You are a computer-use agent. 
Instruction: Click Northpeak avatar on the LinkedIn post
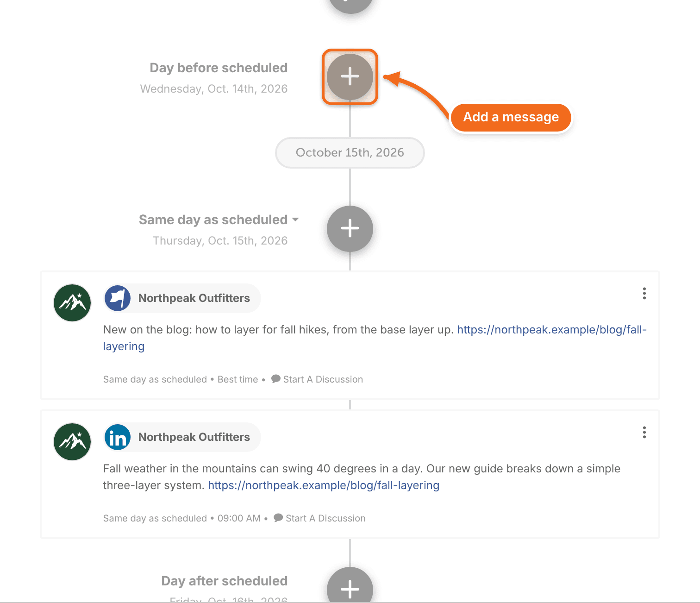tap(72, 442)
